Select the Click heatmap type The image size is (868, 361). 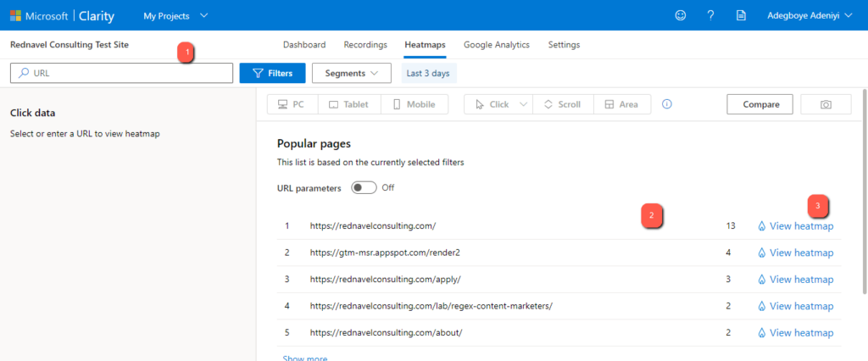pos(492,104)
